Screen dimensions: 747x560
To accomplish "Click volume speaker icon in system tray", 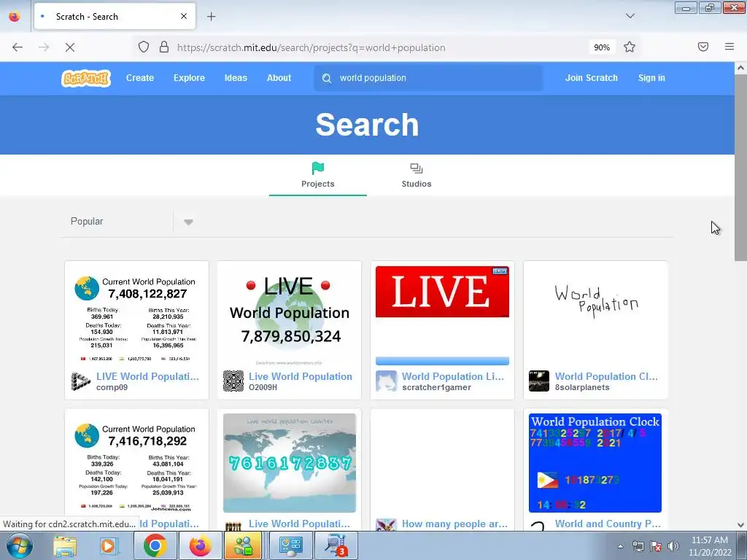I will point(673,546).
